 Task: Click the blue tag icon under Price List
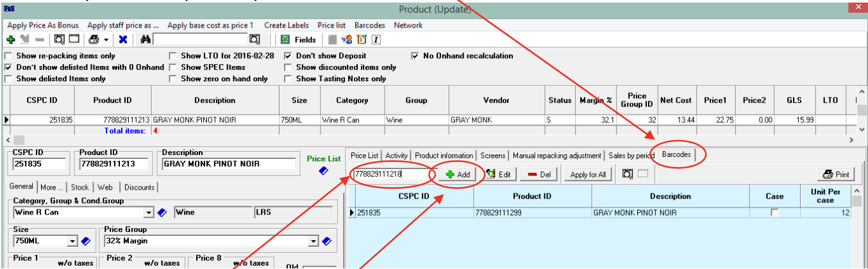[x=324, y=170]
